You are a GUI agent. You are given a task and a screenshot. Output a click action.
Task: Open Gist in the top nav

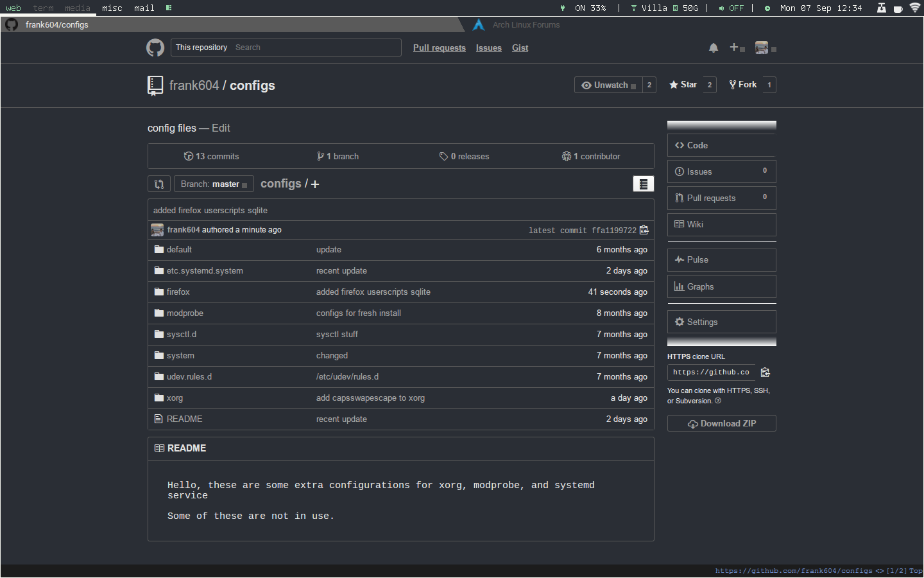coord(520,48)
